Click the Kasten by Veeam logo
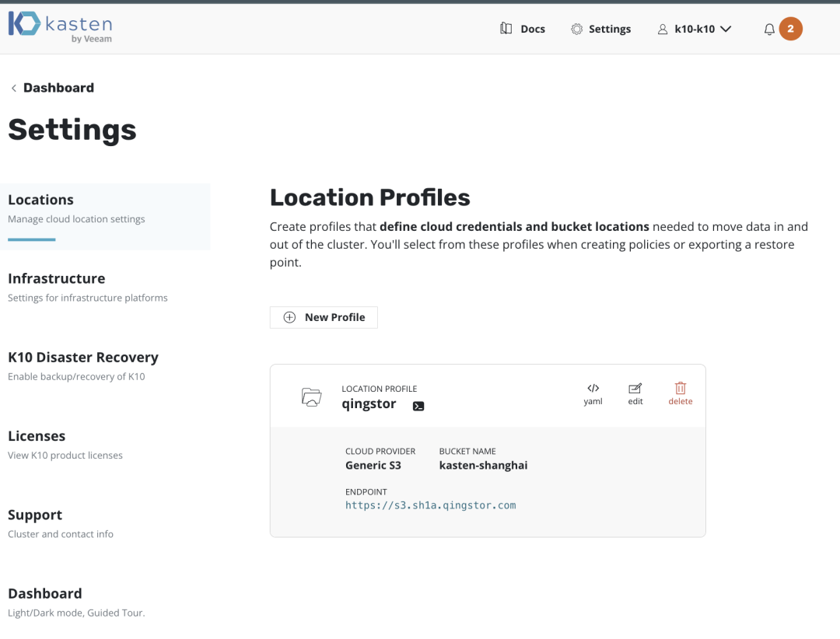Viewport: 840px width, 639px height. tap(60, 26)
